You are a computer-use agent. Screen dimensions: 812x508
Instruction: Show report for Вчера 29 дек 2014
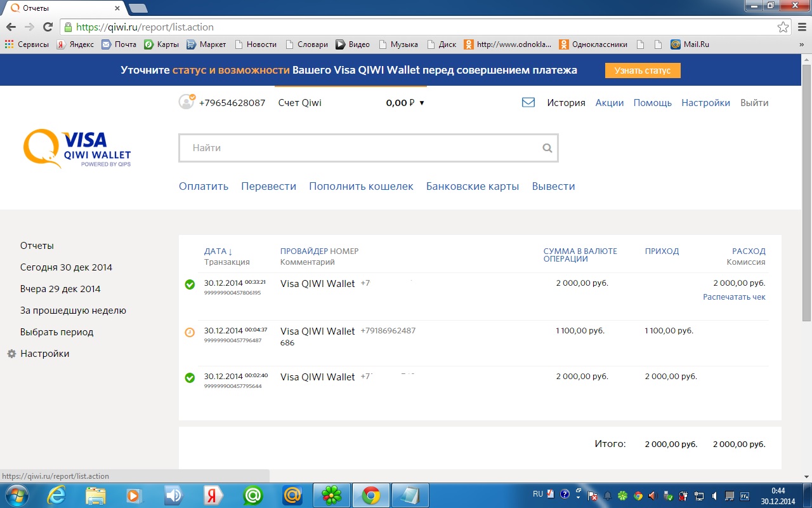coord(60,289)
